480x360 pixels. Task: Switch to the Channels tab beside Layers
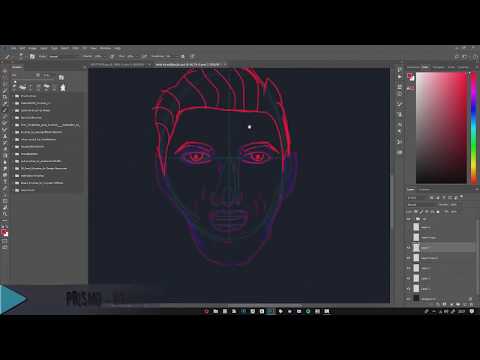(x=425, y=189)
